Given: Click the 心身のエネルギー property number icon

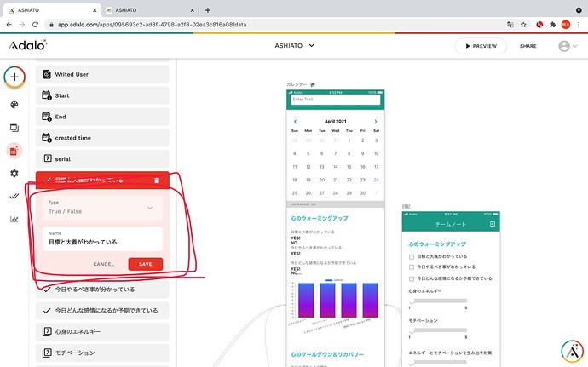Looking at the screenshot, I should tap(47, 331).
